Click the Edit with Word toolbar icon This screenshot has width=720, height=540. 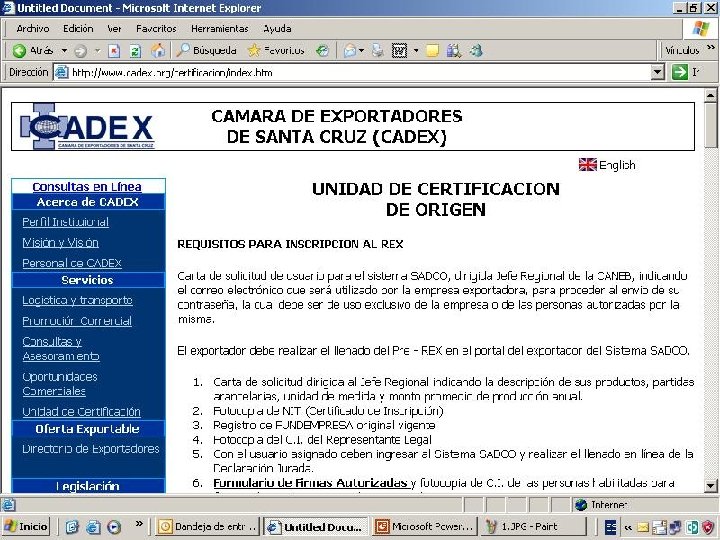(399, 51)
